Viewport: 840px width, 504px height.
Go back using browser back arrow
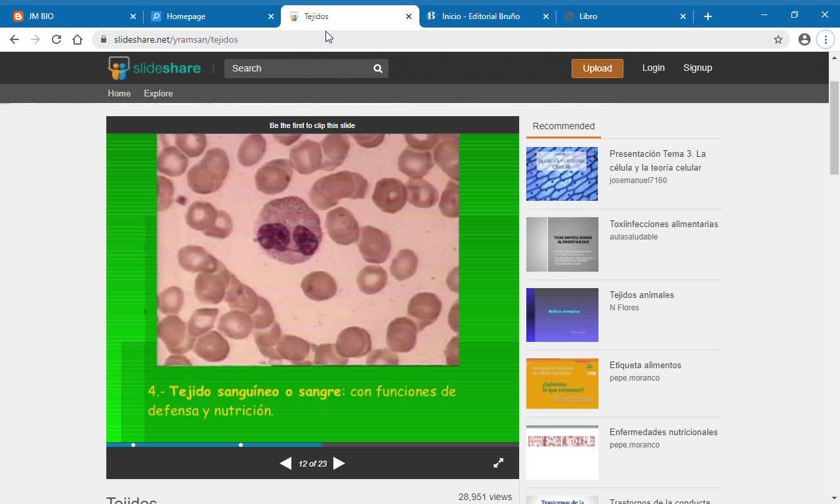(x=14, y=39)
